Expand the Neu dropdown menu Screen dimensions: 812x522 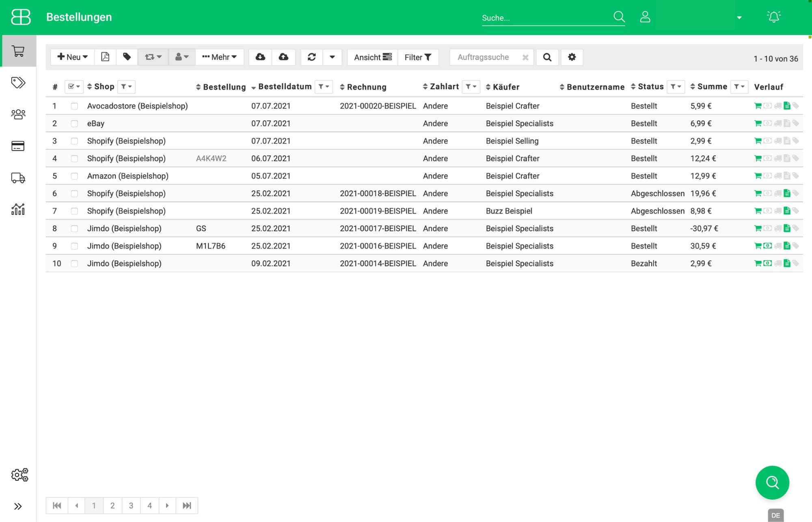point(72,57)
